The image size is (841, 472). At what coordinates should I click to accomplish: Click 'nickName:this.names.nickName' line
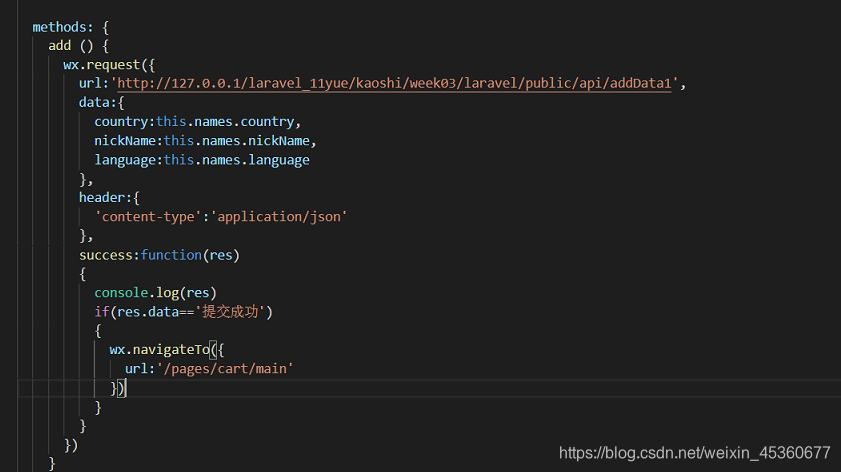tap(205, 141)
